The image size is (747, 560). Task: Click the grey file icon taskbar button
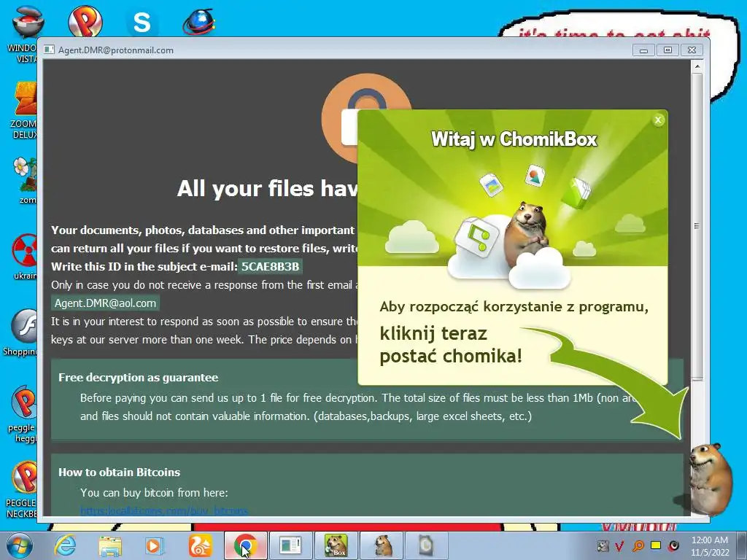(x=426, y=545)
